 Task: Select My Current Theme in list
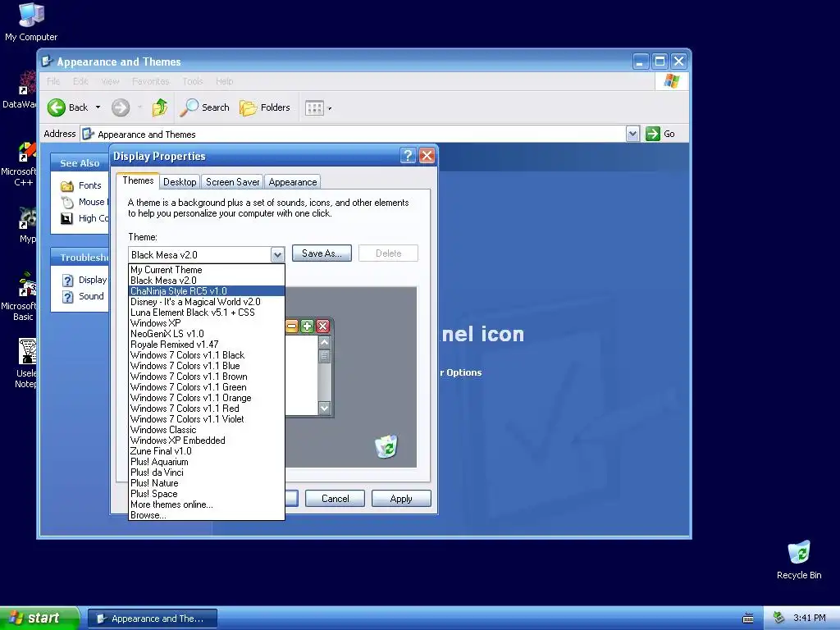(x=207, y=270)
